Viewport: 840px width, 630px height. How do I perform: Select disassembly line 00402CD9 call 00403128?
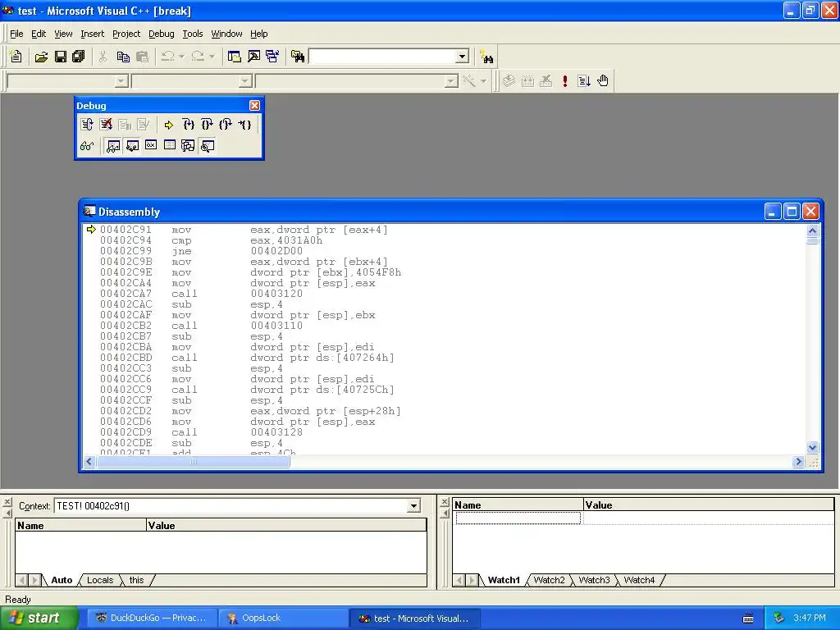point(202,432)
